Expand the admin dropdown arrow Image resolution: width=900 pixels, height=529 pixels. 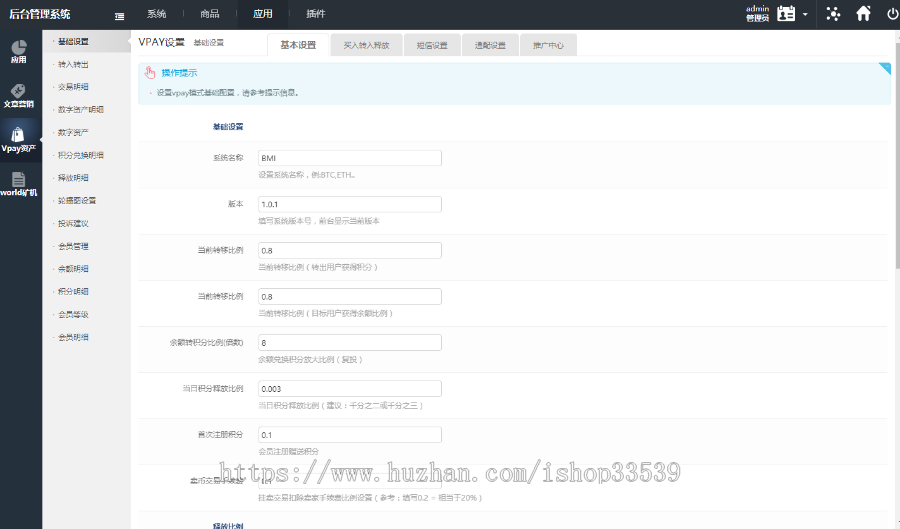(805, 14)
